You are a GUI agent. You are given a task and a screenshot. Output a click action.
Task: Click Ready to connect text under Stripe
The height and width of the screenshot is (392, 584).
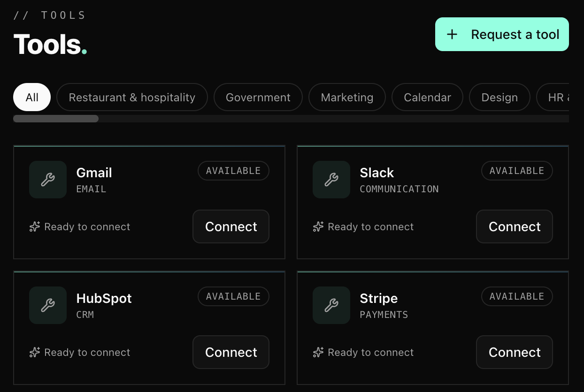click(x=371, y=353)
